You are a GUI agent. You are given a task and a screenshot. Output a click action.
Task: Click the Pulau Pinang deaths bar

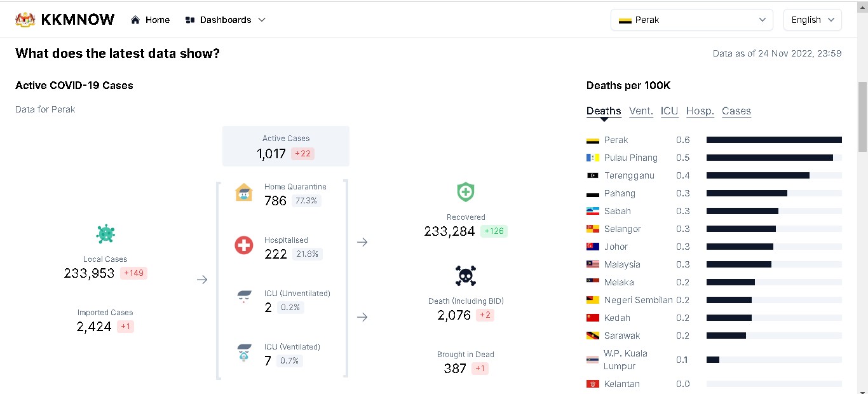pos(769,158)
